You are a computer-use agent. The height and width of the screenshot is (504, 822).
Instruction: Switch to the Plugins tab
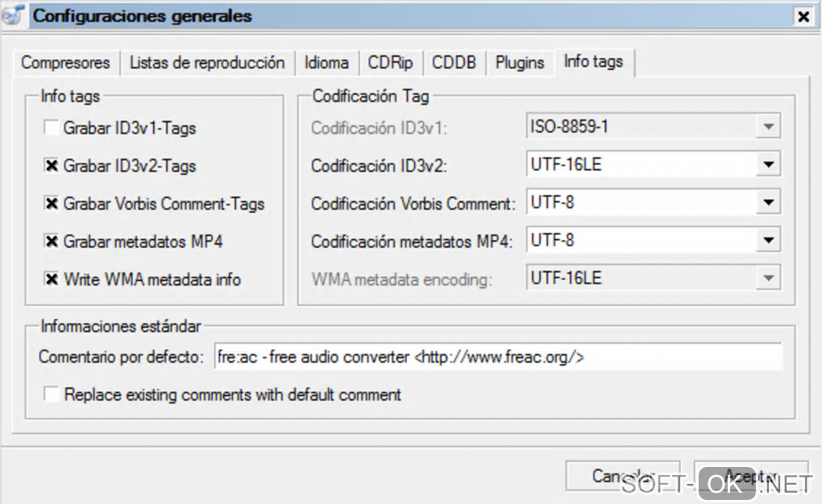pyautogui.click(x=520, y=63)
